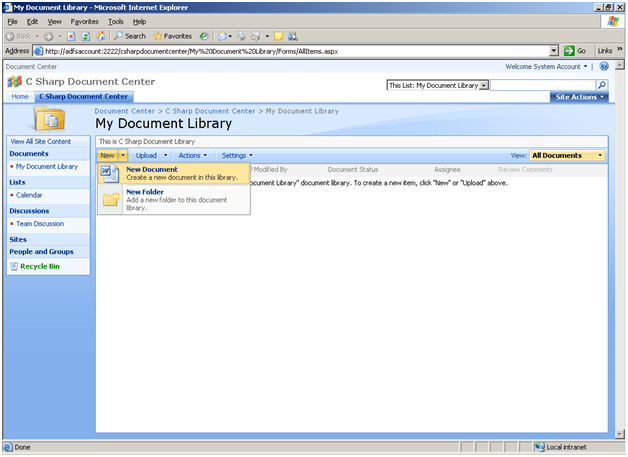This screenshot has height=457, width=628.
Task: Click the New Folder icon in menu
Action: point(110,200)
